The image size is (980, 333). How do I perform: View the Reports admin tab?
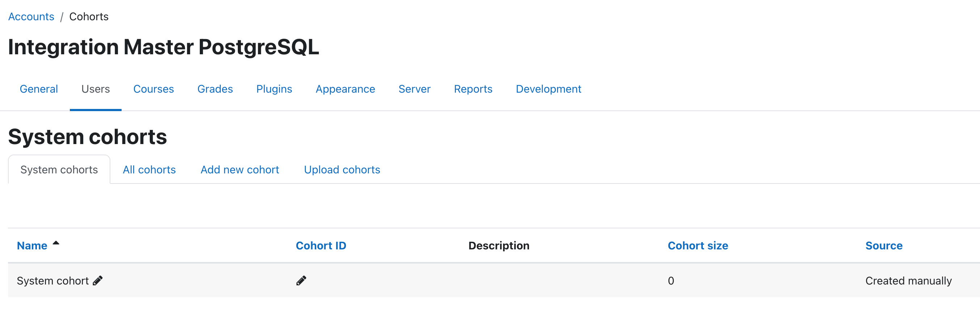coord(473,89)
